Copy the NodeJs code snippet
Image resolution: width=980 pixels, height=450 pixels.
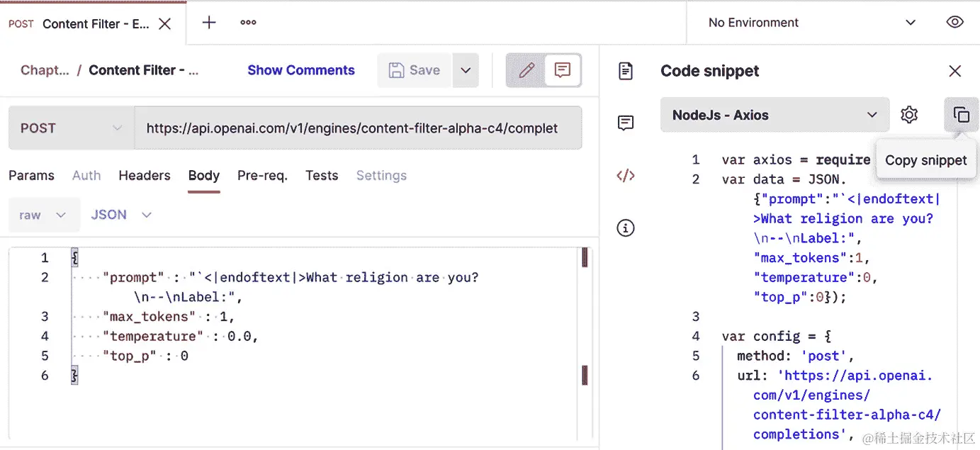(x=961, y=115)
